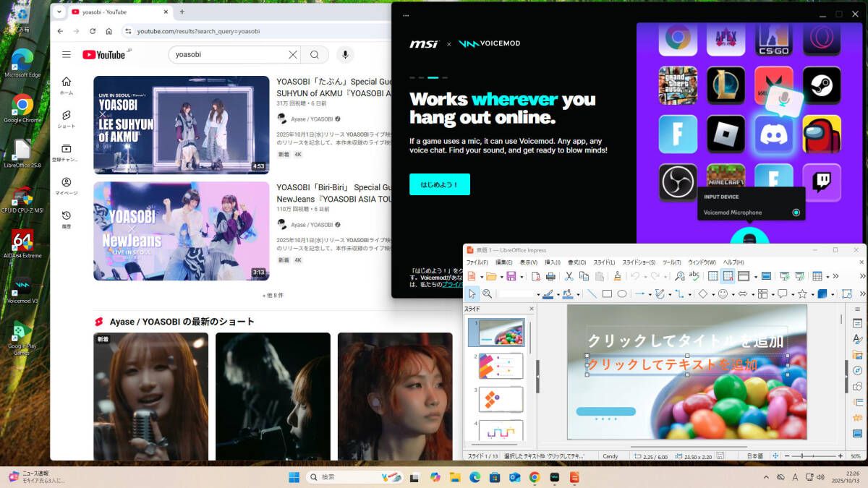Open the Shapes deck in Impress sidebar

click(x=858, y=387)
